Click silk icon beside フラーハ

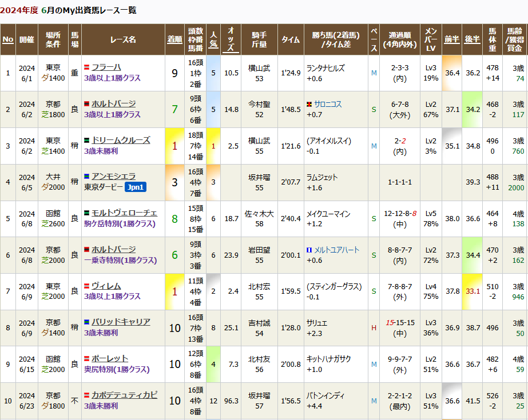86,67
